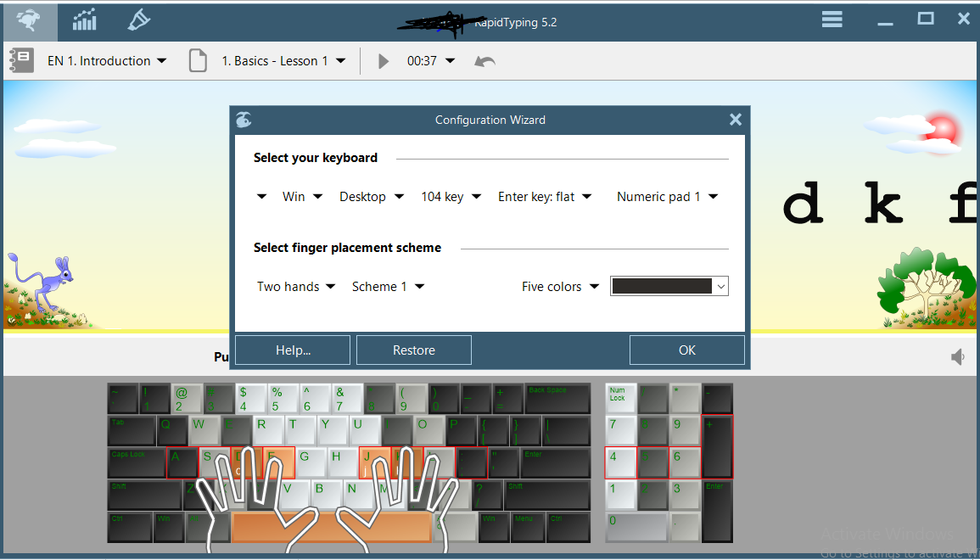Close the Configuration Wizard dialog

point(735,120)
